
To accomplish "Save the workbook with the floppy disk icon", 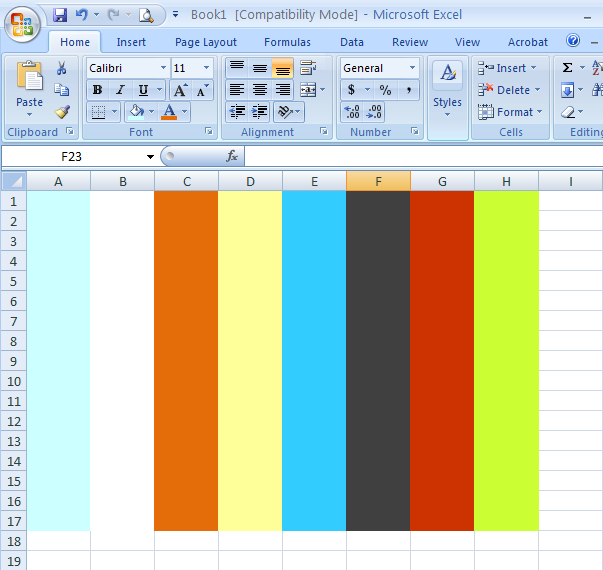I will tap(60, 15).
